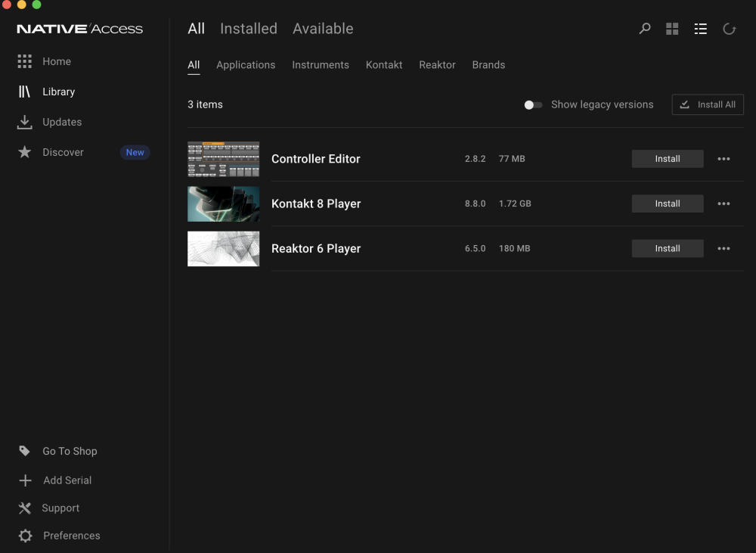Open the Home sidebar item
Image resolution: width=756 pixels, height=553 pixels.
(x=57, y=61)
